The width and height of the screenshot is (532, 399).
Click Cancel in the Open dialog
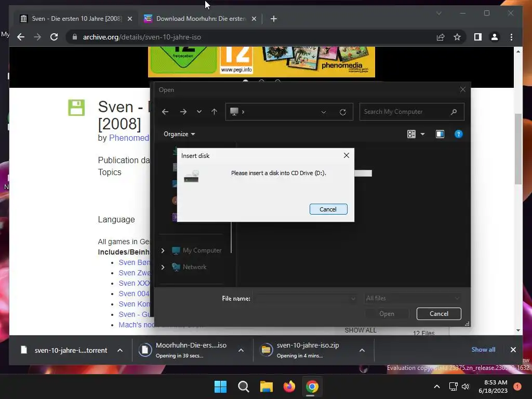tap(438, 313)
